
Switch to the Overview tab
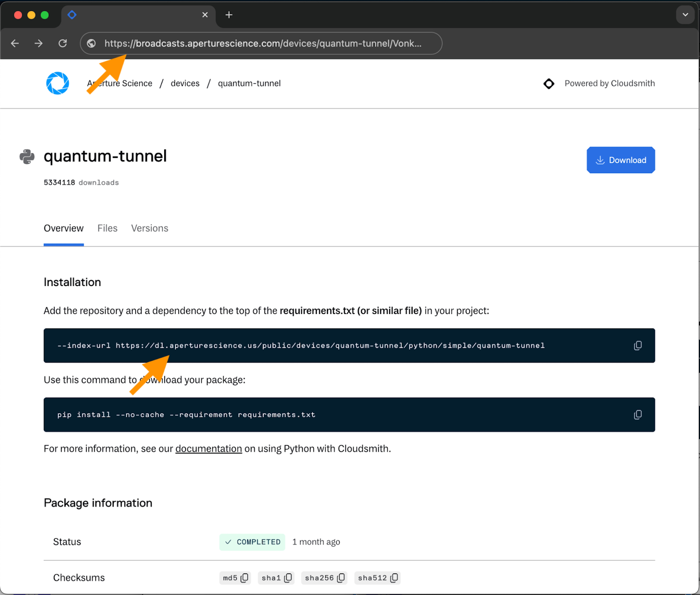[x=63, y=228]
